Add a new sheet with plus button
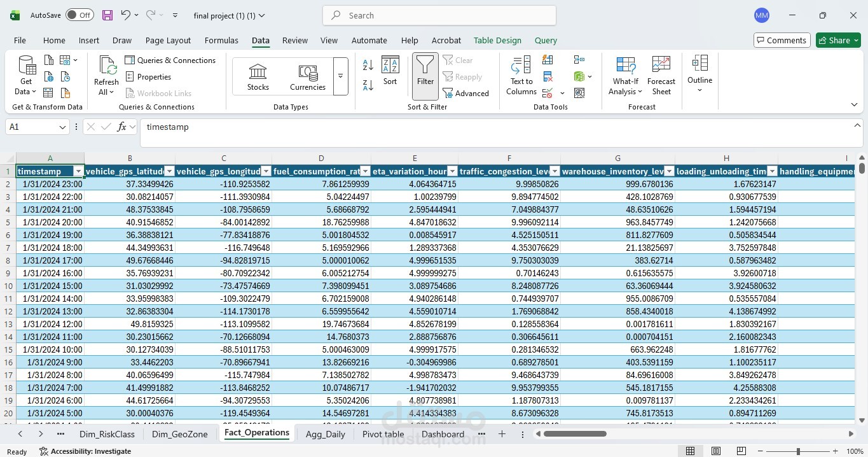This screenshot has width=868, height=457. click(x=502, y=434)
